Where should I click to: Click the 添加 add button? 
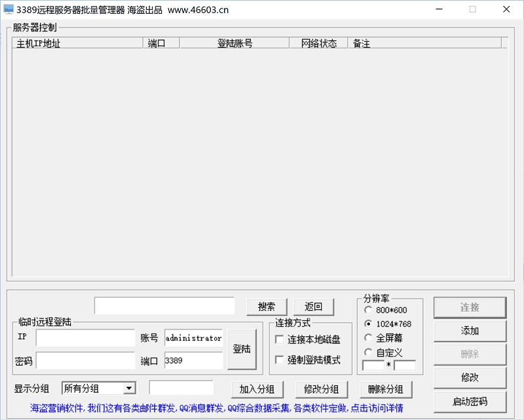(469, 331)
